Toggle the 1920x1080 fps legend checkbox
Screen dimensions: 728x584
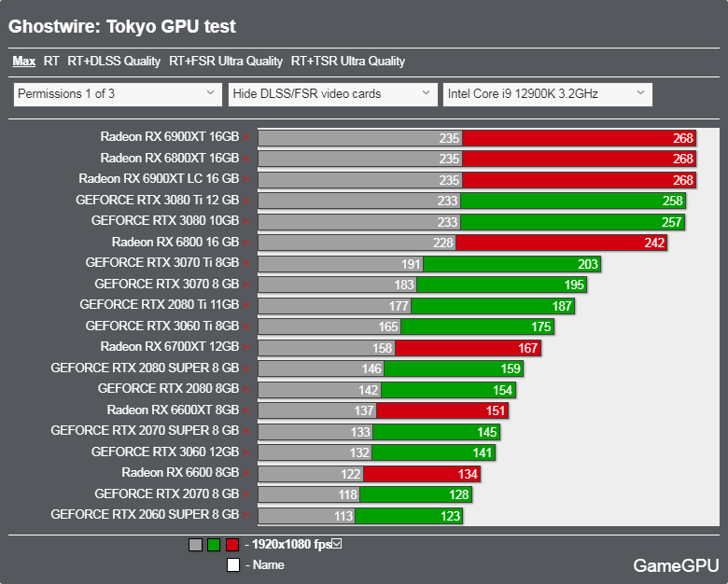[337, 543]
